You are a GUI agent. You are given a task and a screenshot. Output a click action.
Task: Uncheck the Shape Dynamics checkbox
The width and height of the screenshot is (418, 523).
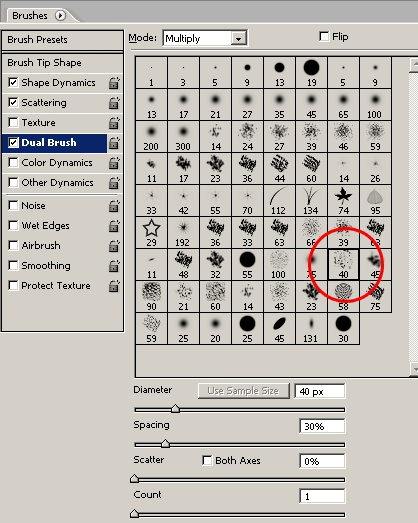coord(13,82)
